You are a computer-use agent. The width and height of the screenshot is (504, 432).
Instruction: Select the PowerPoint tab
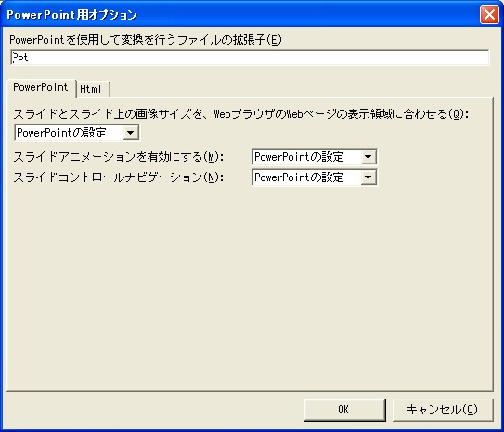coord(41,87)
